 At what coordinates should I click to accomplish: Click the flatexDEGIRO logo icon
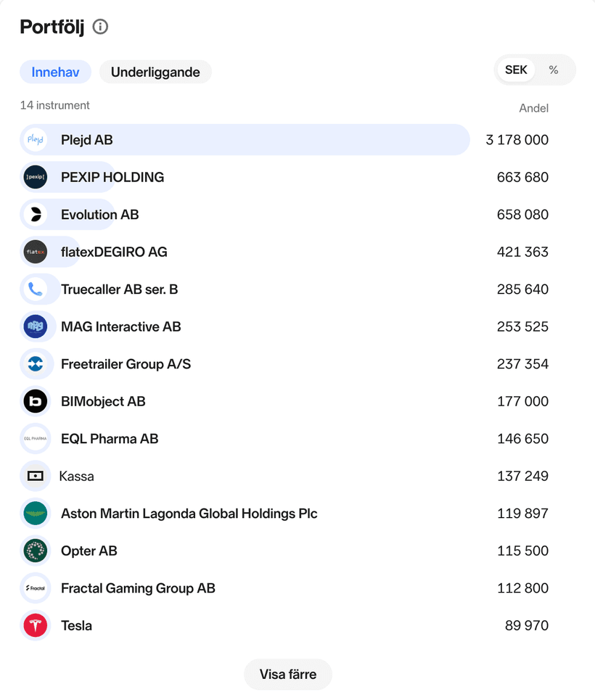pos(35,252)
